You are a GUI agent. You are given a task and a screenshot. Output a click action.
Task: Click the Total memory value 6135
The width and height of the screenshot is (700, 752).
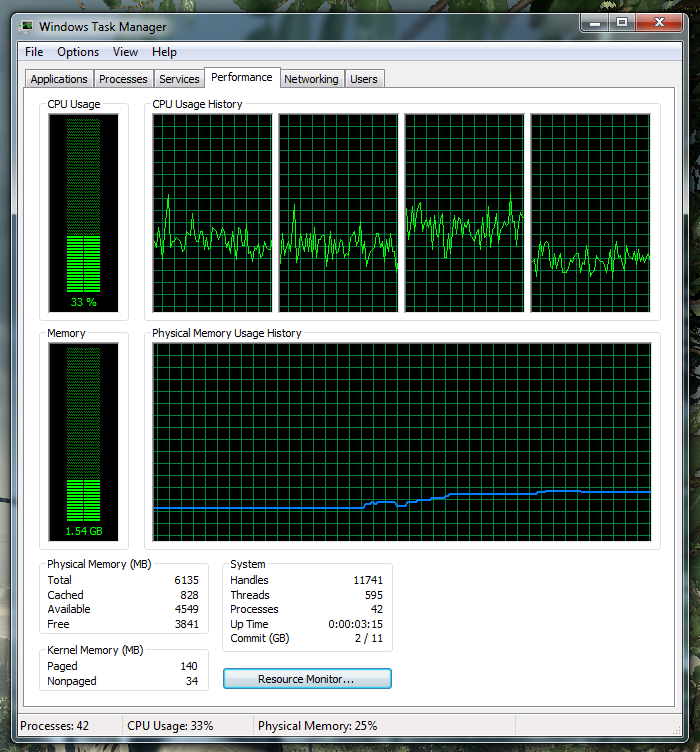point(187,580)
